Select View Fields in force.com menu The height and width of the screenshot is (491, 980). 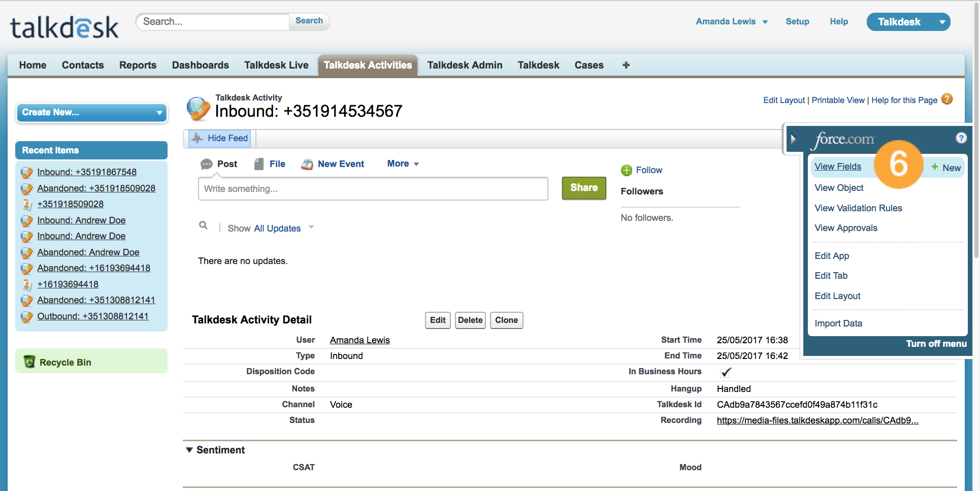838,167
